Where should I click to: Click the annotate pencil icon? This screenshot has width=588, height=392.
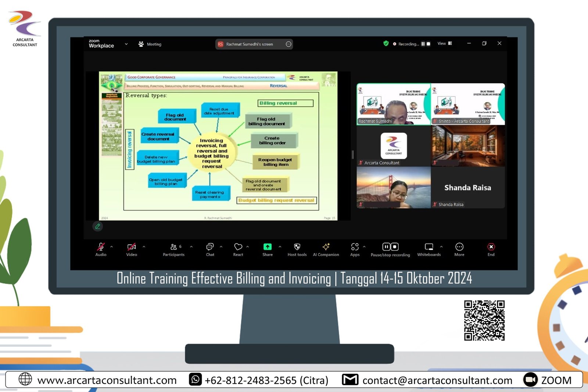click(97, 226)
